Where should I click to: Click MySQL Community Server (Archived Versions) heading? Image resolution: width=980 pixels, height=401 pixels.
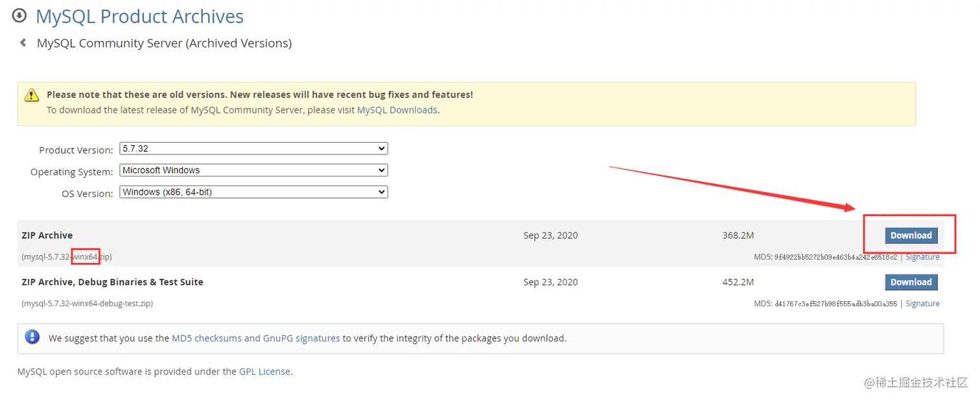(164, 43)
